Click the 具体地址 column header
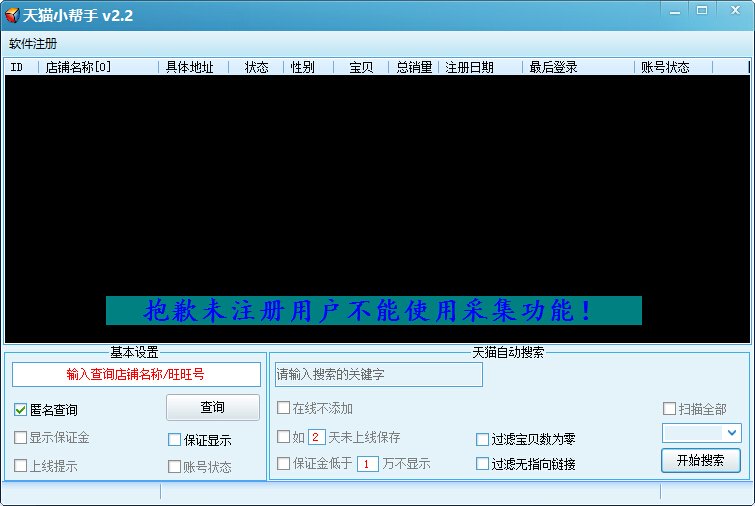 point(193,67)
